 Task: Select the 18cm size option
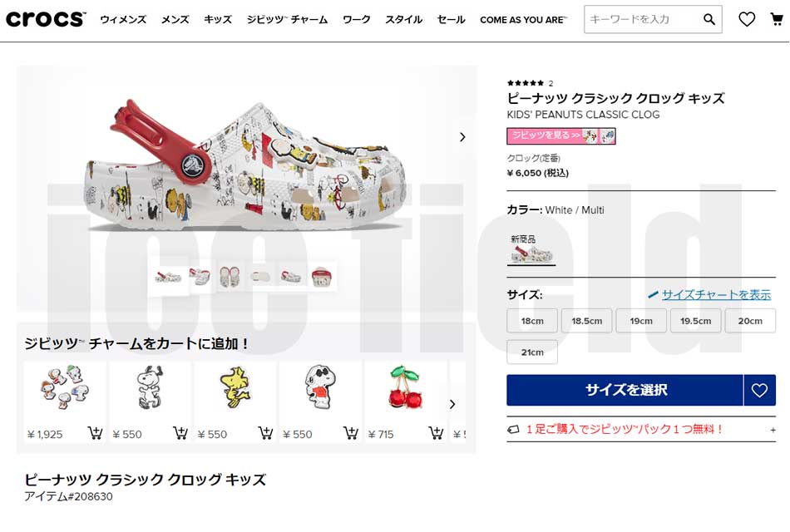pyautogui.click(x=531, y=320)
